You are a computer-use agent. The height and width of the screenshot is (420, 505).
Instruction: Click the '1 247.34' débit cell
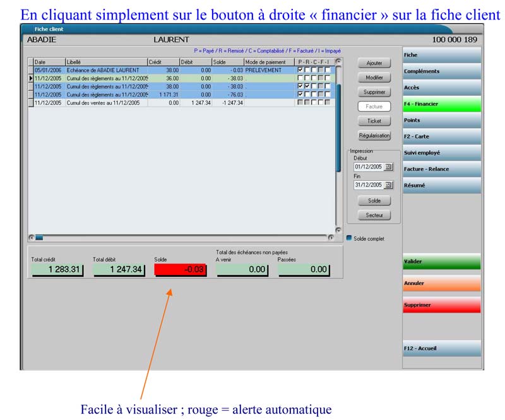(x=196, y=103)
